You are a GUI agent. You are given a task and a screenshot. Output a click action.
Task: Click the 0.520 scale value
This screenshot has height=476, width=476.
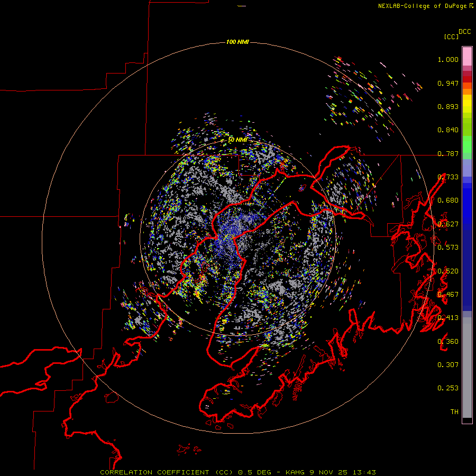point(448,271)
